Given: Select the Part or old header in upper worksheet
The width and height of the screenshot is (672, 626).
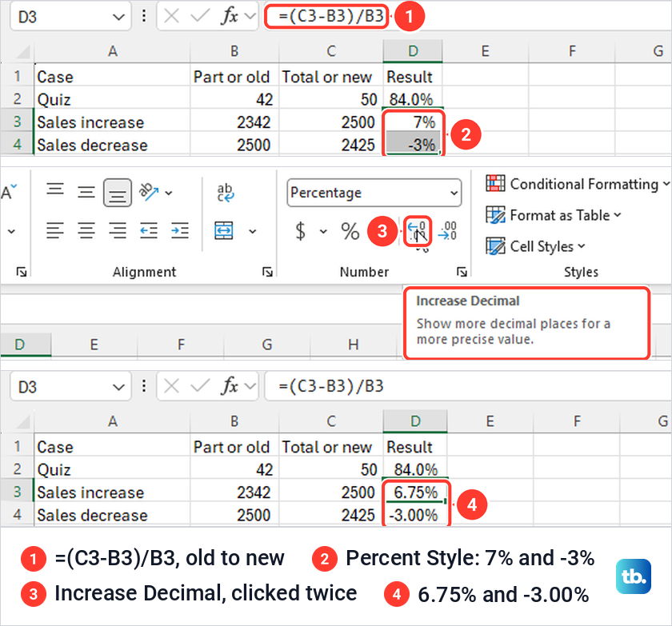Looking at the screenshot, I should (x=234, y=77).
